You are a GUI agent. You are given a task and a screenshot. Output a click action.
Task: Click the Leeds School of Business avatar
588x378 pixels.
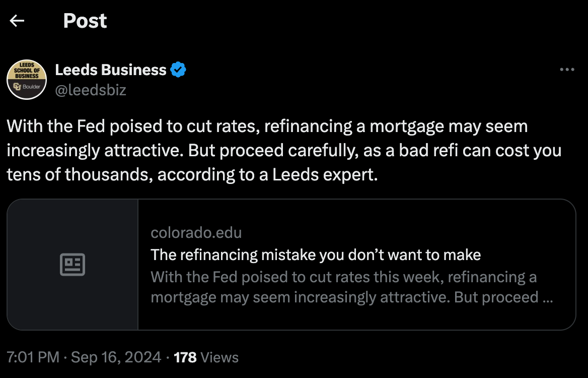(27, 79)
